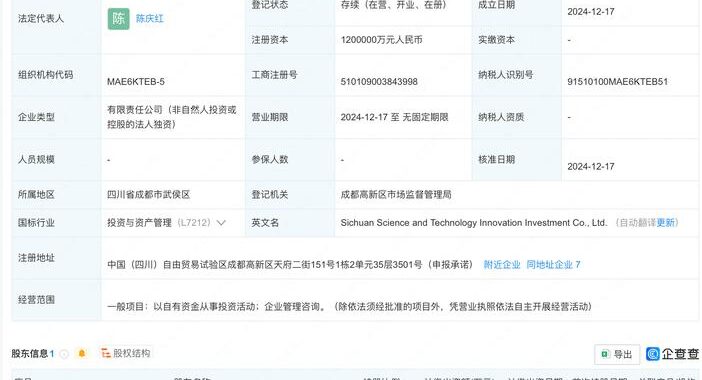Open 附近企业 nearby companies link
702x380 pixels.
point(502,265)
